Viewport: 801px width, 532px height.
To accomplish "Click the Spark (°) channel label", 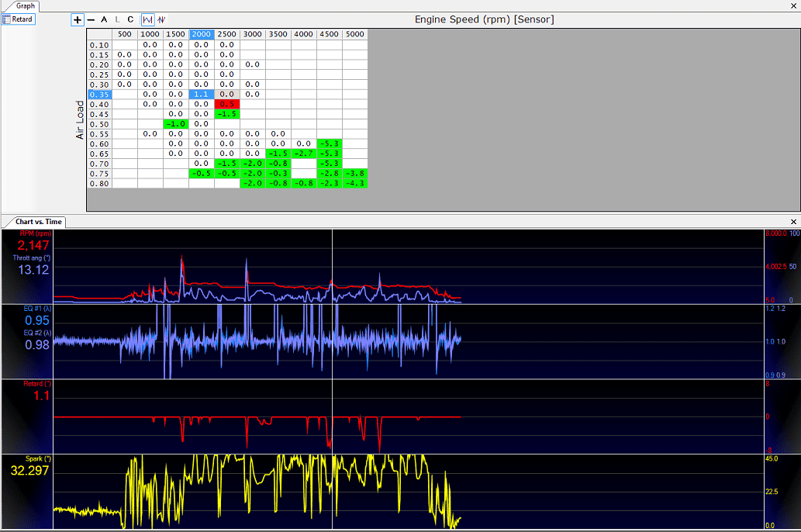I will (38, 459).
